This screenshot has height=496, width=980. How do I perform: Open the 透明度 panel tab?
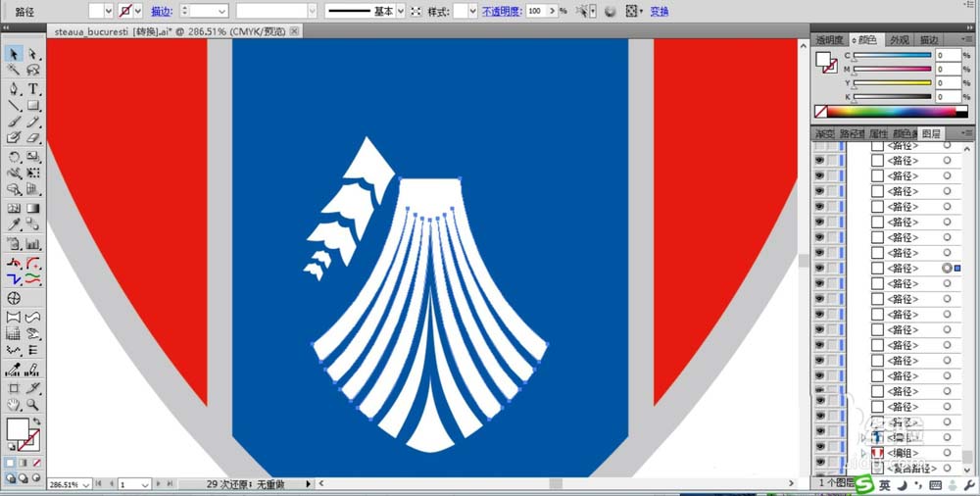click(829, 40)
